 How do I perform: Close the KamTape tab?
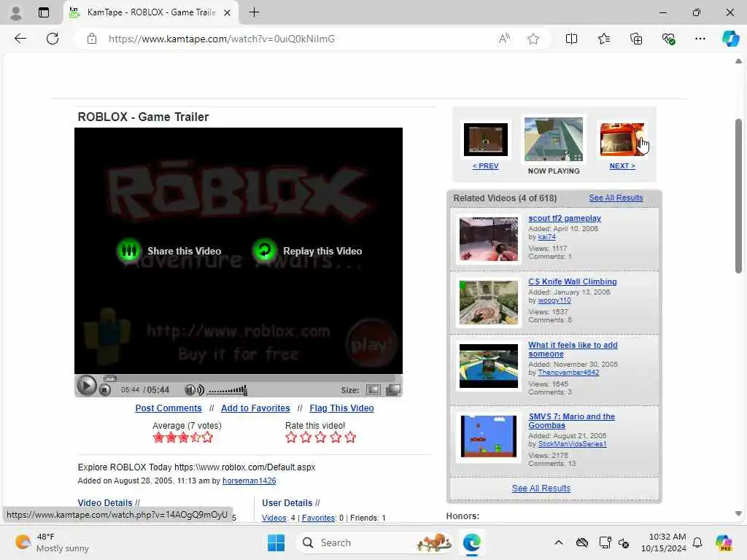pyautogui.click(x=228, y=12)
